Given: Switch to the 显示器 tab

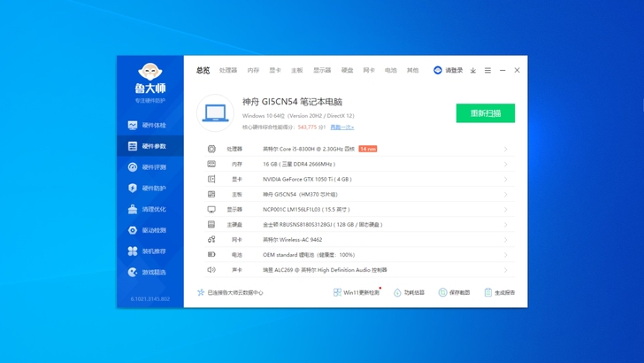Looking at the screenshot, I should pyautogui.click(x=322, y=70).
